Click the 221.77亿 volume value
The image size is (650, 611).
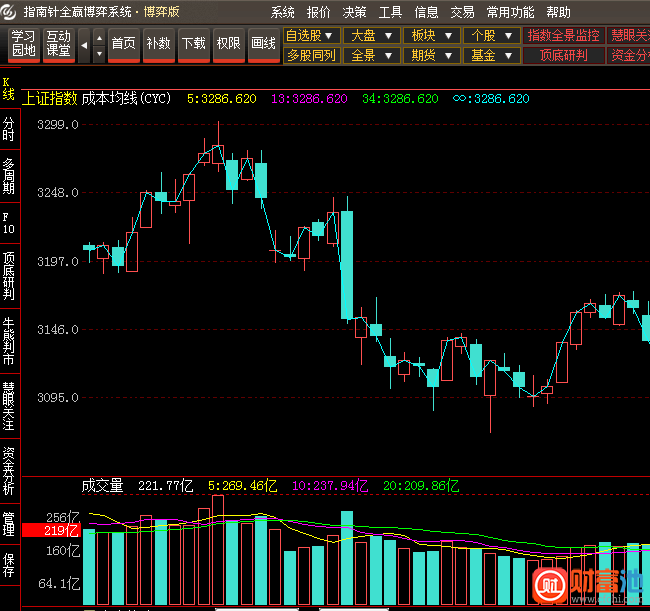tap(165, 485)
